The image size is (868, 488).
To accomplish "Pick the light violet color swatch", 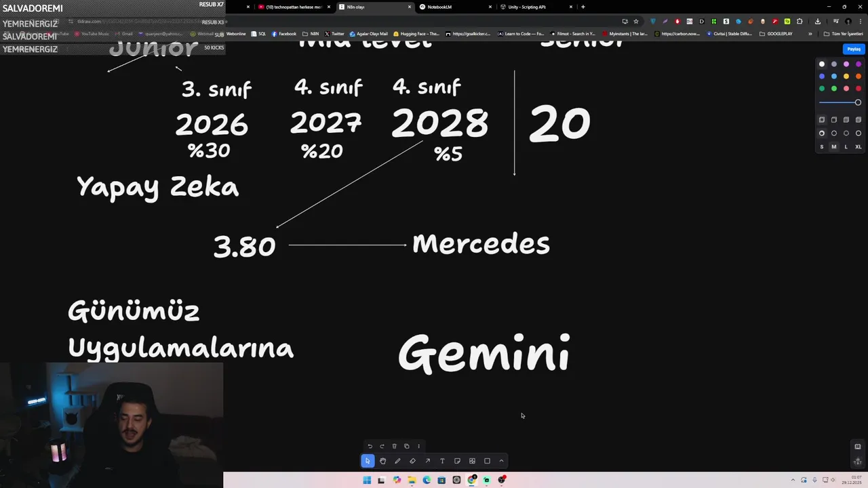I will click(846, 64).
